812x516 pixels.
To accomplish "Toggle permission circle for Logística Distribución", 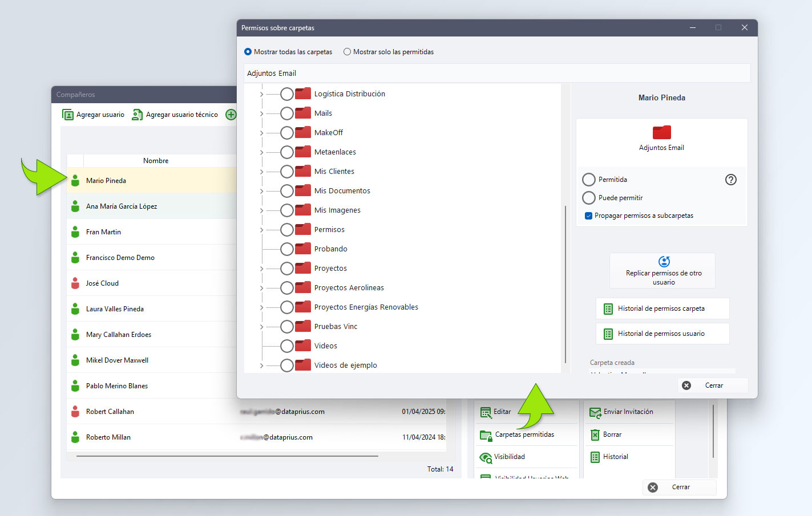I will (x=287, y=94).
